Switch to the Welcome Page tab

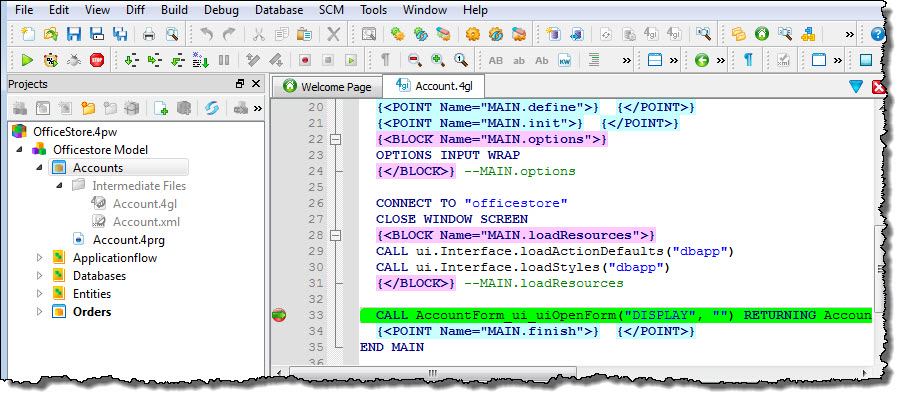tap(327, 87)
